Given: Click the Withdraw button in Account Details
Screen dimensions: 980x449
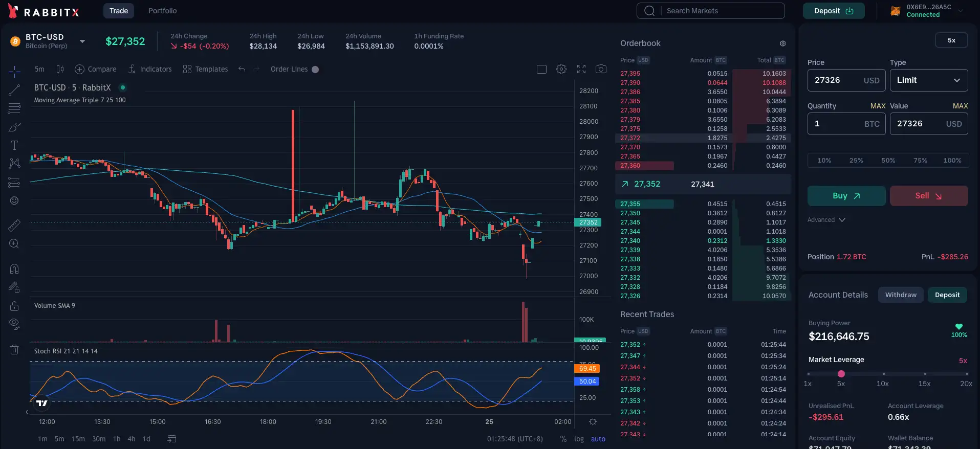Looking at the screenshot, I should 900,295.
